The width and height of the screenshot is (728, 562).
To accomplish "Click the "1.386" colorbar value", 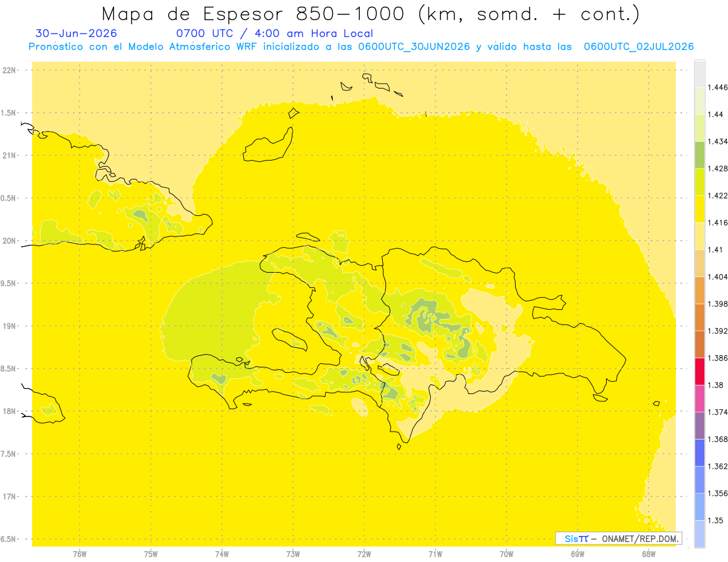I will pyautogui.click(x=718, y=358).
